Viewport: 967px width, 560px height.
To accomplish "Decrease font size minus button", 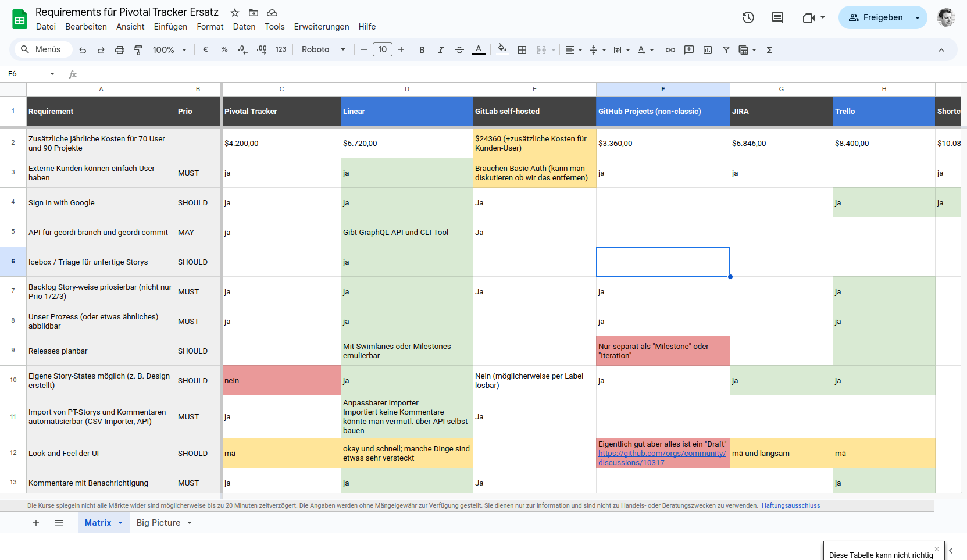I will 364,49.
